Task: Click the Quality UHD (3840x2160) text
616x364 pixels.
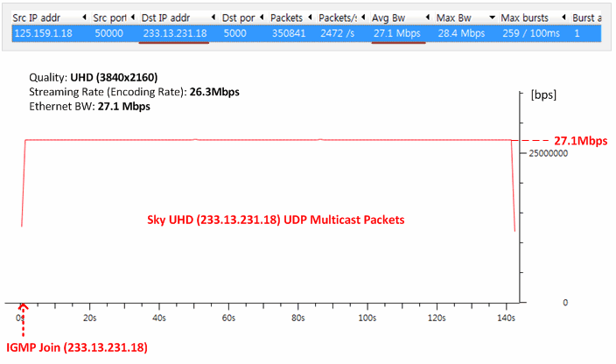Action: click(x=93, y=77)
